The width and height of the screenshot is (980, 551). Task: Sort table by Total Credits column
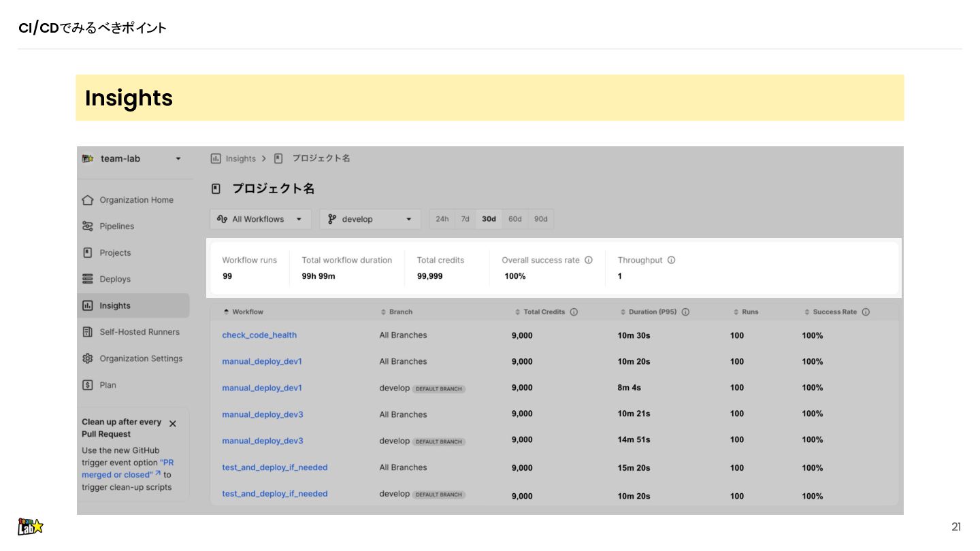click(540, 312)
